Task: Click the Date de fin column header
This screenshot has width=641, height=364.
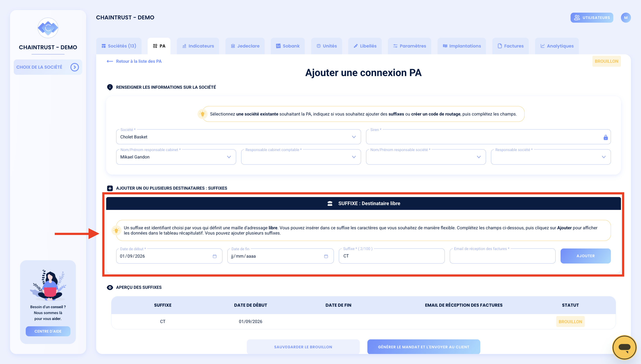Action: point(338,305)
